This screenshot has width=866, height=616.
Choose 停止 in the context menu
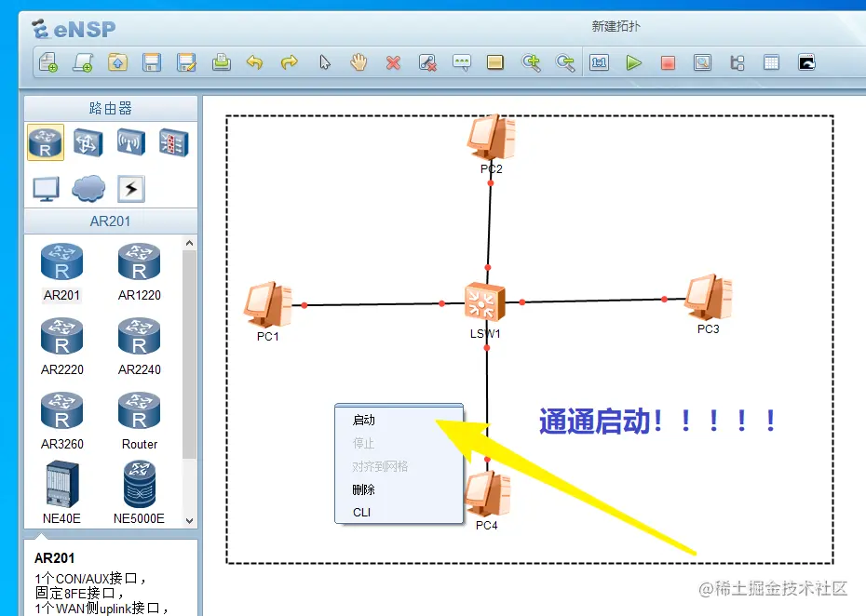coord(399,443)
